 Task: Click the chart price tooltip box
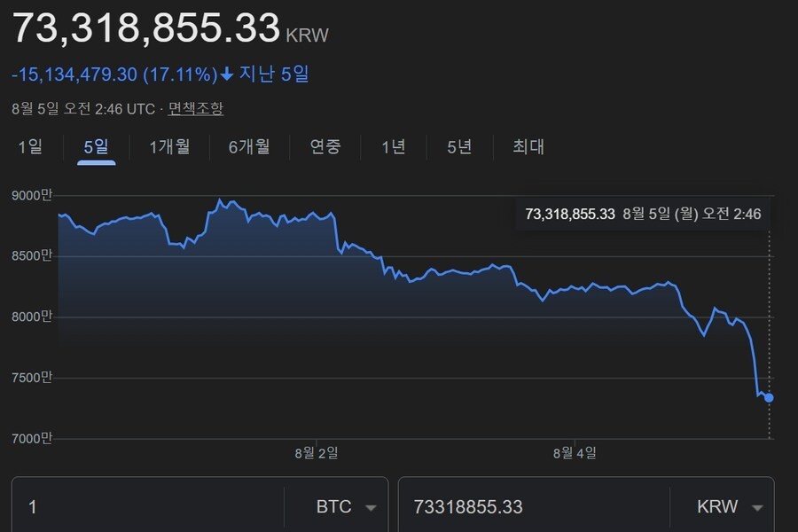point(642,214)
